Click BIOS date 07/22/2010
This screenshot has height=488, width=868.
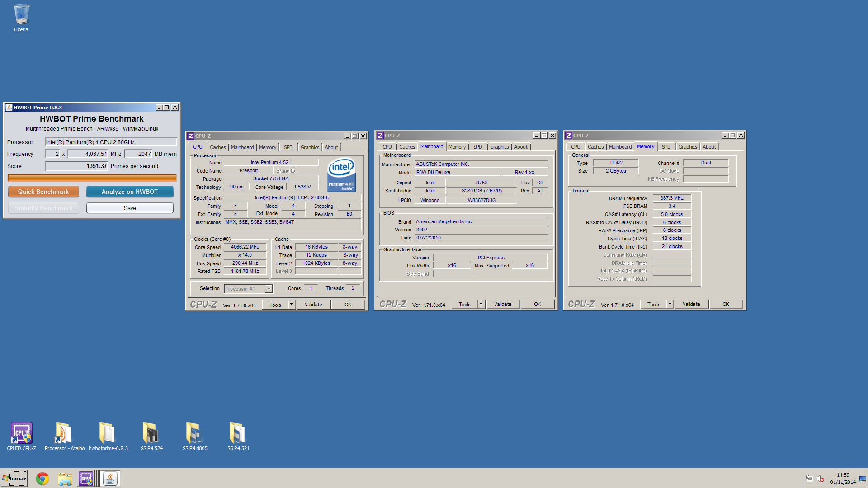click(x=481, y=238)
